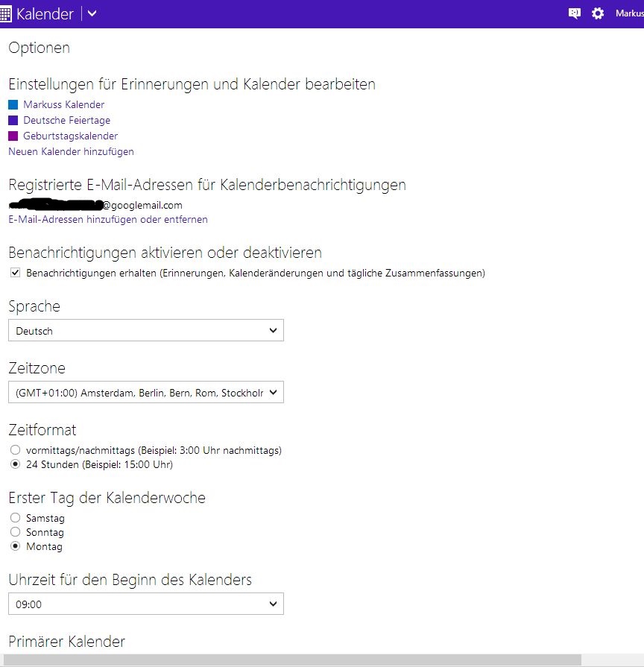Click the magenta Geburtstagskalender color square
The width and height of the screenshot is (644, 667).
point(13,136)
